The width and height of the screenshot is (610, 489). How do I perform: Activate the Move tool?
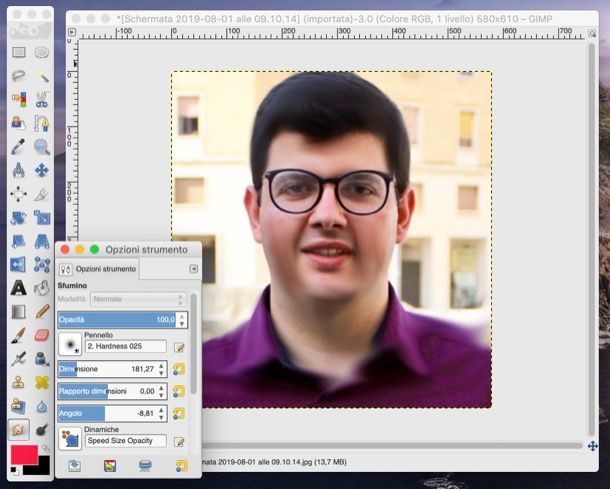(42, 171)
